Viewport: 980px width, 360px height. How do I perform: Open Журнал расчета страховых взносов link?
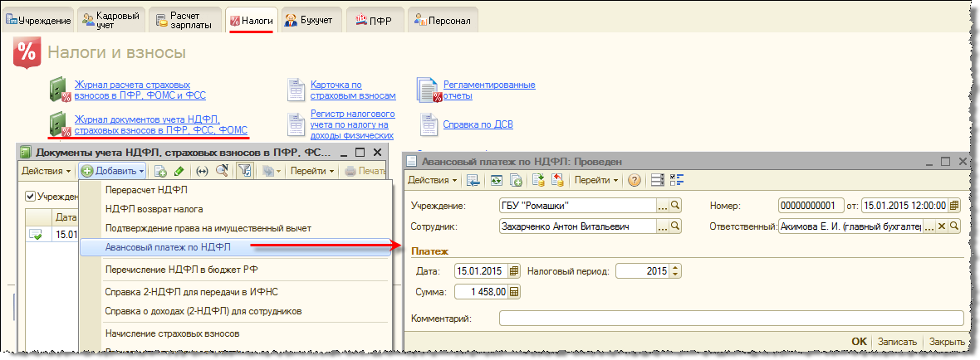[140, 90]
